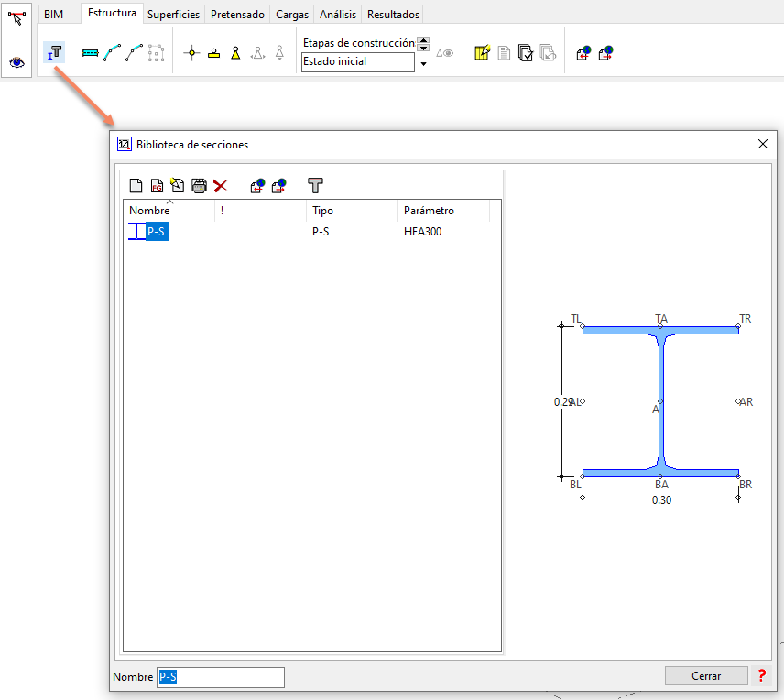Create a new section in library

tap(136, 186)
